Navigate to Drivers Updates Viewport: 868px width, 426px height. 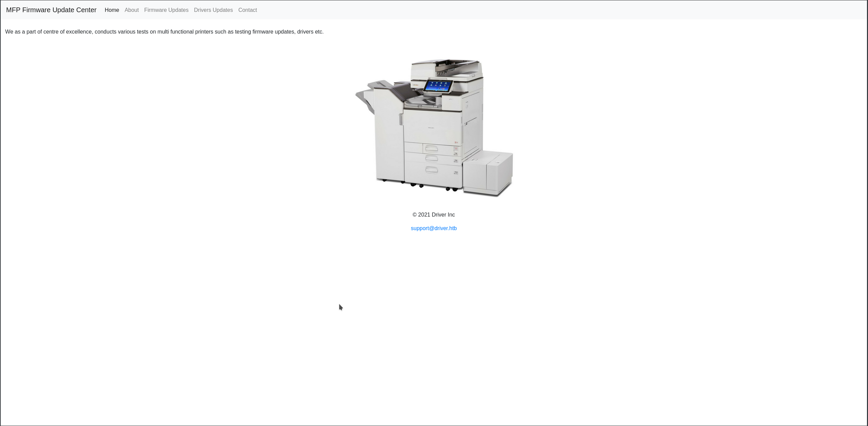click(213, 10)
